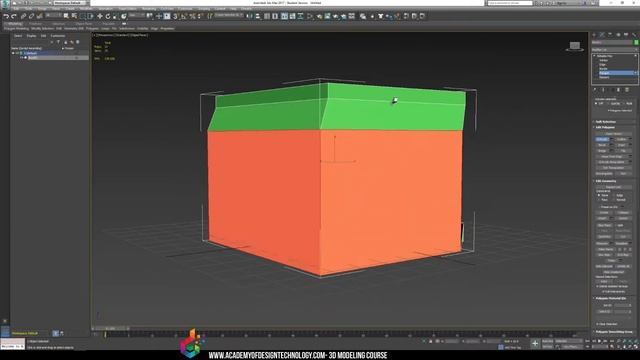Open the reference coordinate system dropdown
The width and height of the screenshot is (640, 360).
137,16
